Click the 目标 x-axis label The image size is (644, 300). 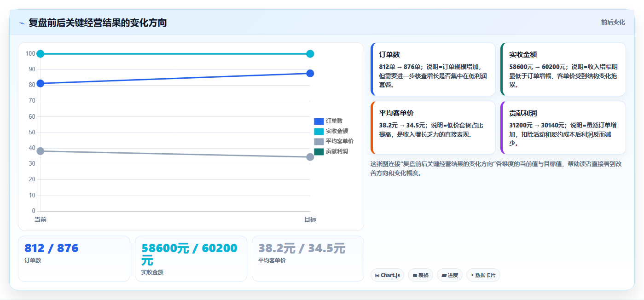click(x=310, y=220)
